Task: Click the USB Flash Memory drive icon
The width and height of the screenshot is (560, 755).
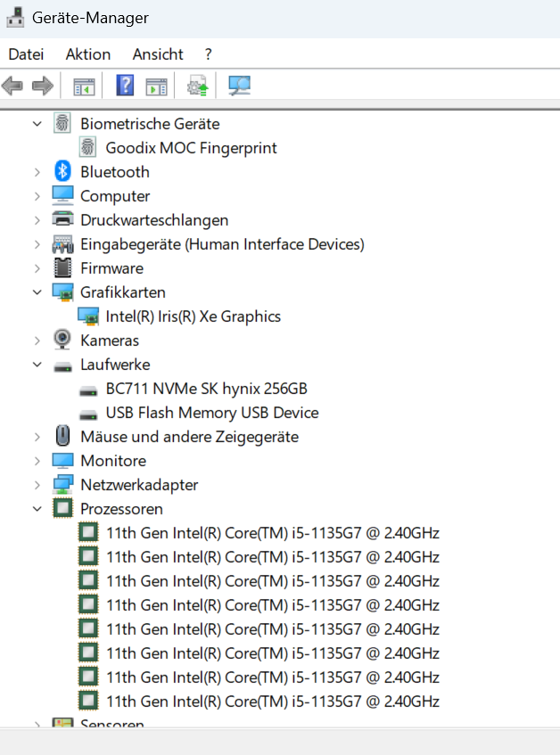Action: tap(88, 416)
